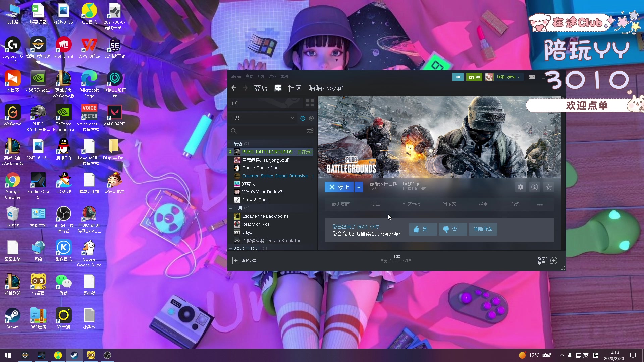Click the 添加游戏 add game button
This screenshot has height=362, width=644.
point(245,261)
